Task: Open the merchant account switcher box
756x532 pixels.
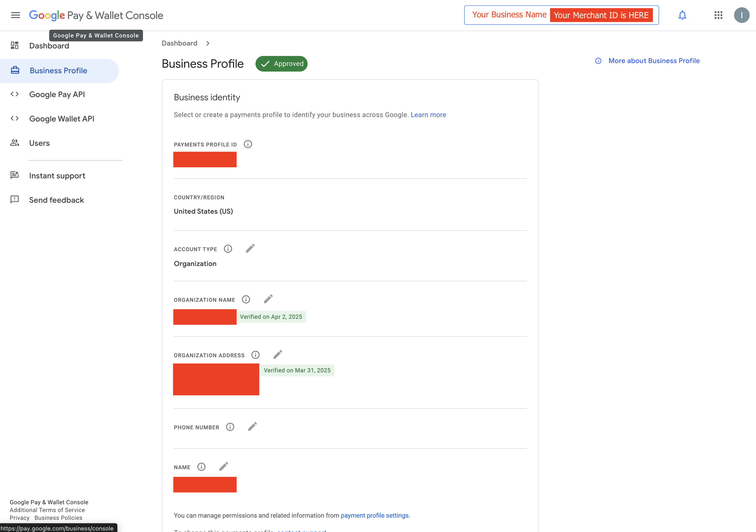Action: (561, 15)
